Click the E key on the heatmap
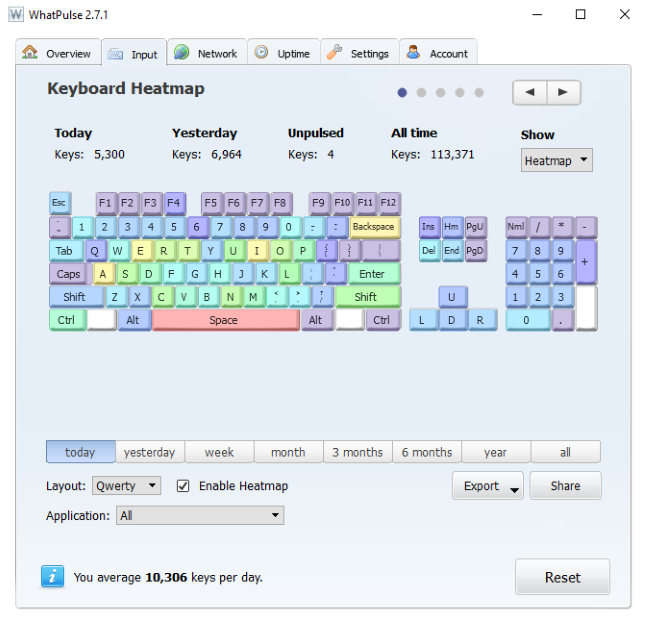This screenshot has height=625, width=648. [142, 250]
